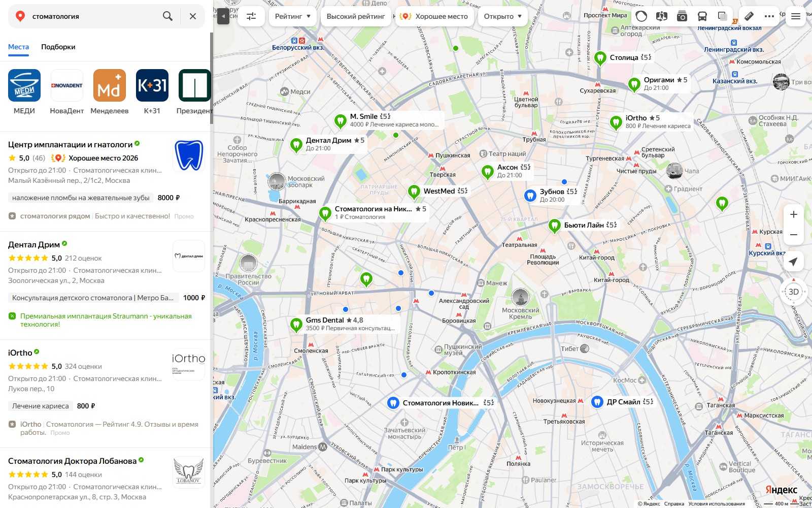This screenshot has height=508, width=812.
Task: Expand the Рейтинг dropdown filter
Action: coord(292,16)
